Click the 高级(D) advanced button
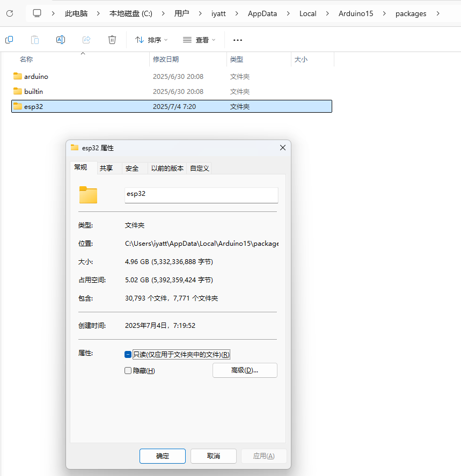 coord(245,370)
